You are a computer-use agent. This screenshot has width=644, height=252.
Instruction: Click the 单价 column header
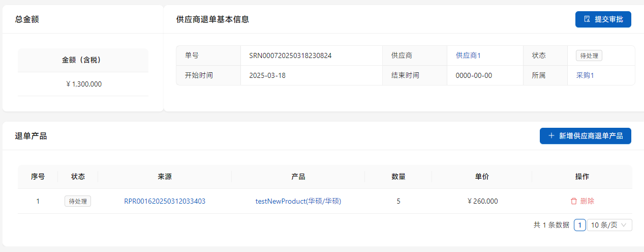482,177
